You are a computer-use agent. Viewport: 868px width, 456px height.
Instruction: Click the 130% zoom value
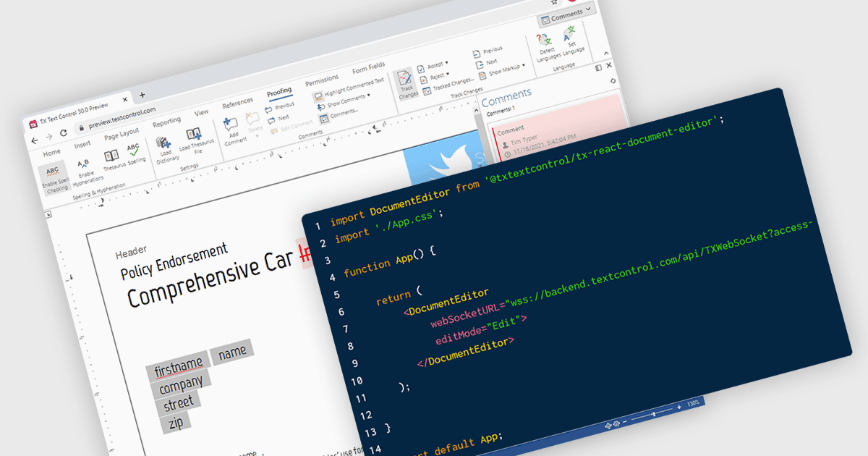[x=693, y=402]
